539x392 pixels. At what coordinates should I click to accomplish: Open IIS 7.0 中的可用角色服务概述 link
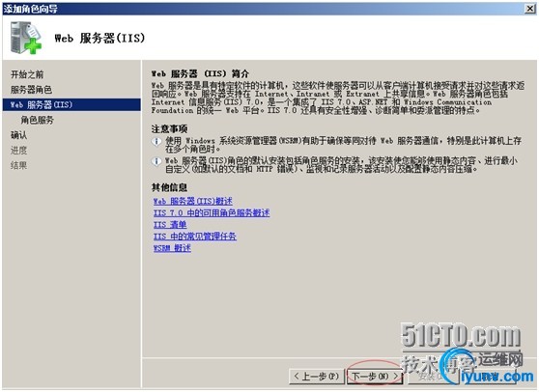pyautogui.click(x=212, y=213)
